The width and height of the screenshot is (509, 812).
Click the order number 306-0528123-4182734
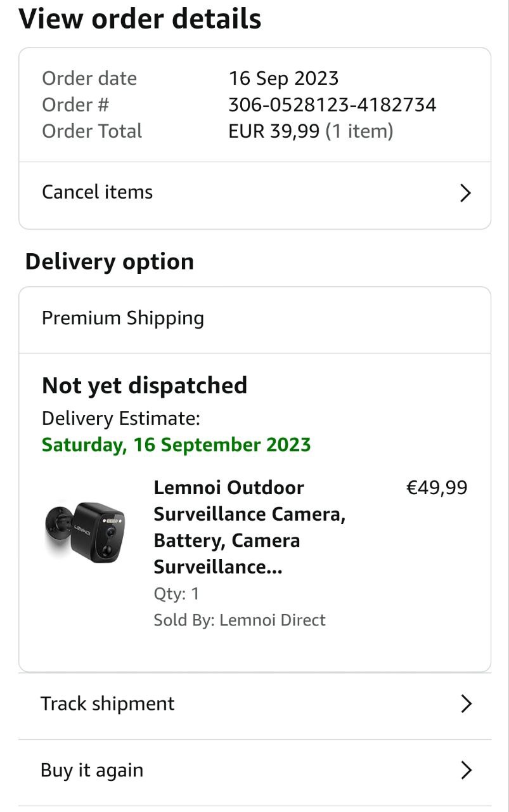[x=332, y=105]
